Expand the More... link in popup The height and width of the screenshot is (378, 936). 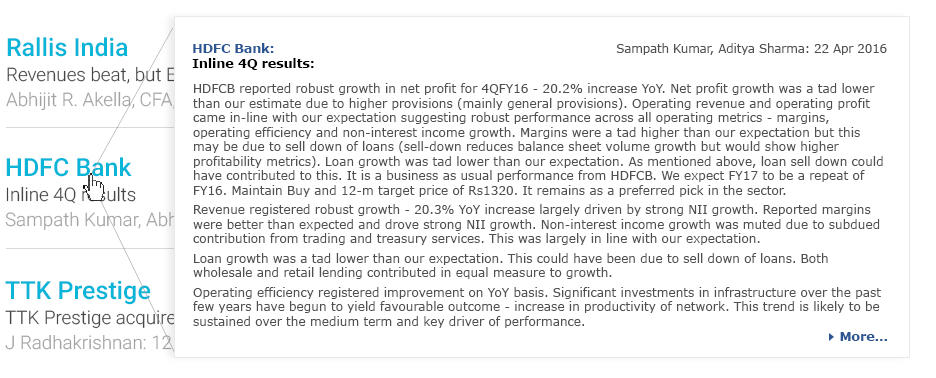pos(863,337)
